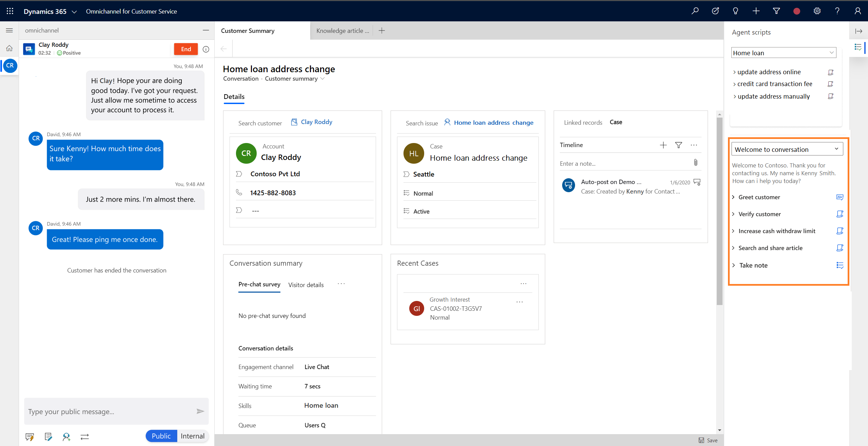The height and width of the screenshot is (446, 868).
Task: Click the filter icon in Timeline section
Action: pos(680,145)
